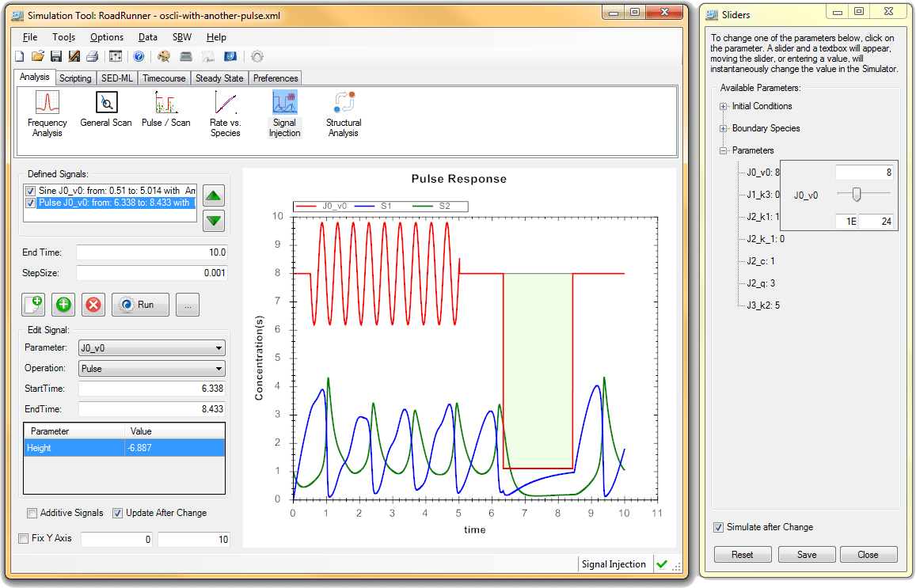Open the Structural Analysis tool
The height and width of the screenshot is (588, 916).
[x=343, y=112]
